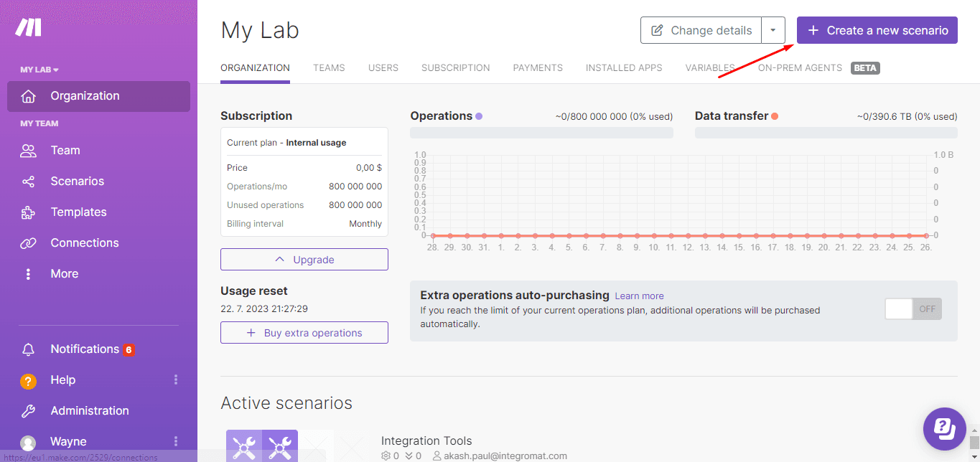Open Notifications bell icon
The width and height of the screenshot is (980, 462).
click(x=29, y=349)
